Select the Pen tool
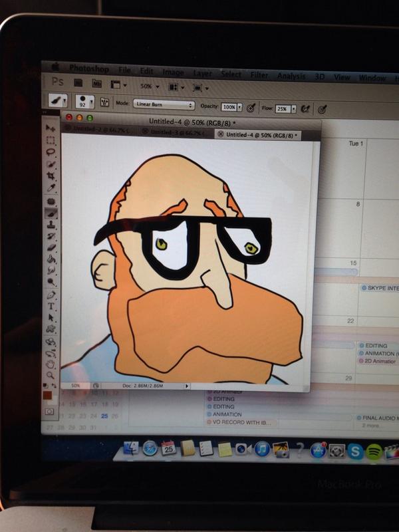399x532 pixels. click(x=51, y=294)
